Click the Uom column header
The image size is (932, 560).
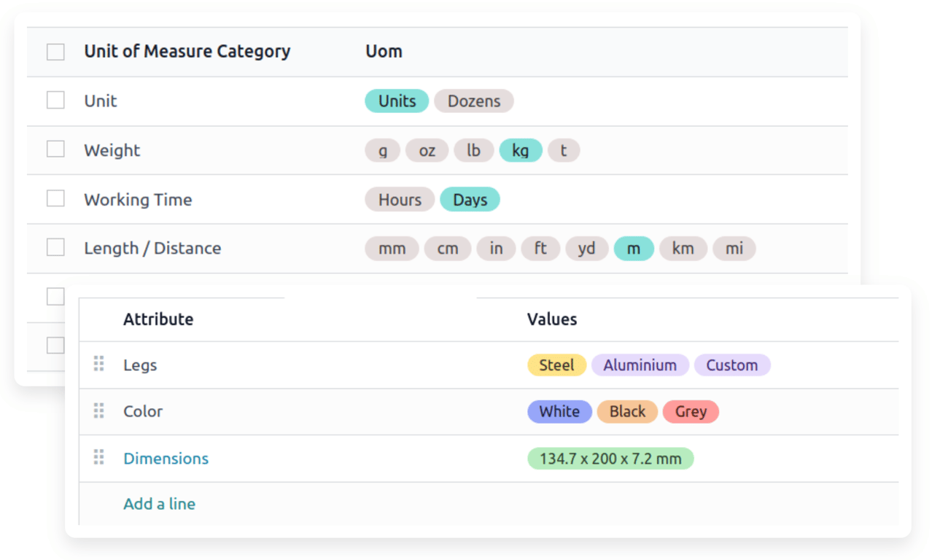383,51
